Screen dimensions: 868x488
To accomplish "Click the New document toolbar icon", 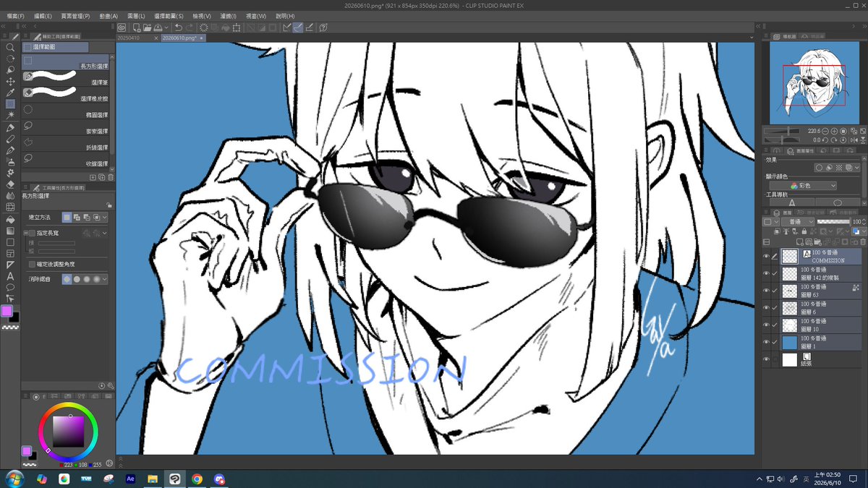I will (x=137, y=27).
